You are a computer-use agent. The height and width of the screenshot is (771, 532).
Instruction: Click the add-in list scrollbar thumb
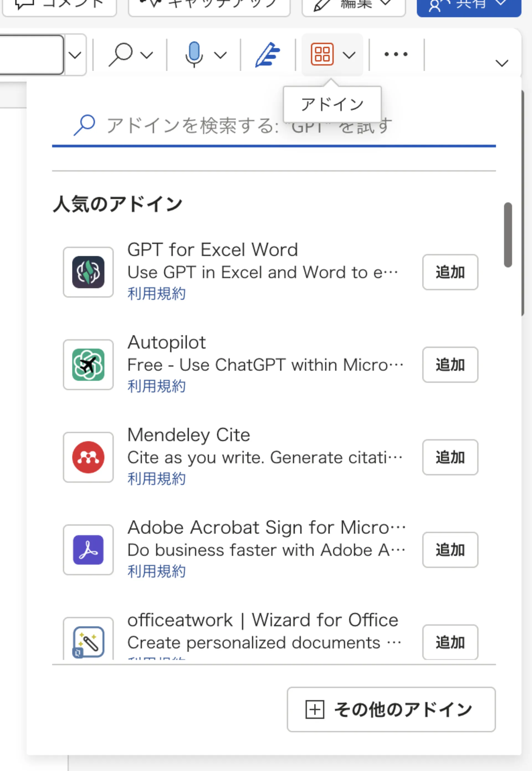point(508,235)
